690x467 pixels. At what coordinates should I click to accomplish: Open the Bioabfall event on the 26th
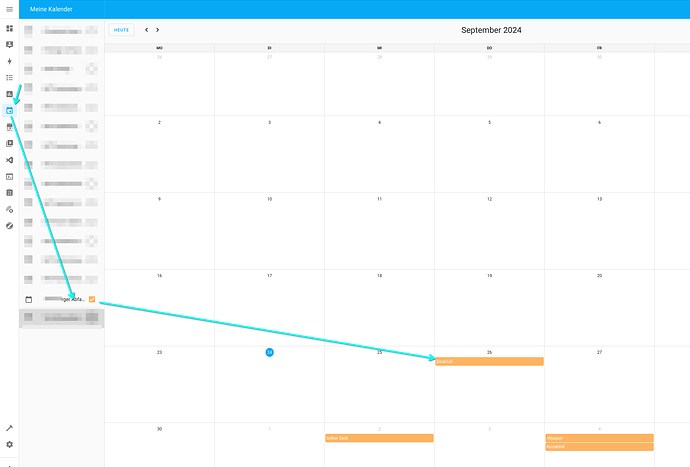489,361
